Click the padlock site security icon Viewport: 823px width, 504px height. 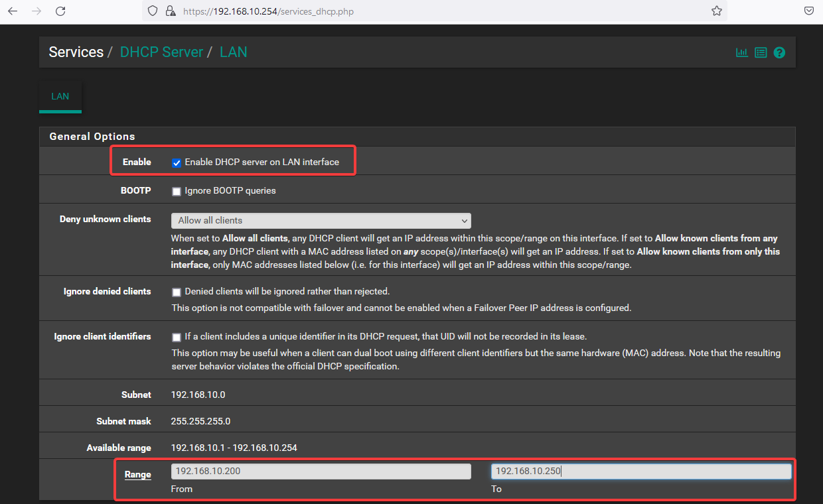point(170,11)
